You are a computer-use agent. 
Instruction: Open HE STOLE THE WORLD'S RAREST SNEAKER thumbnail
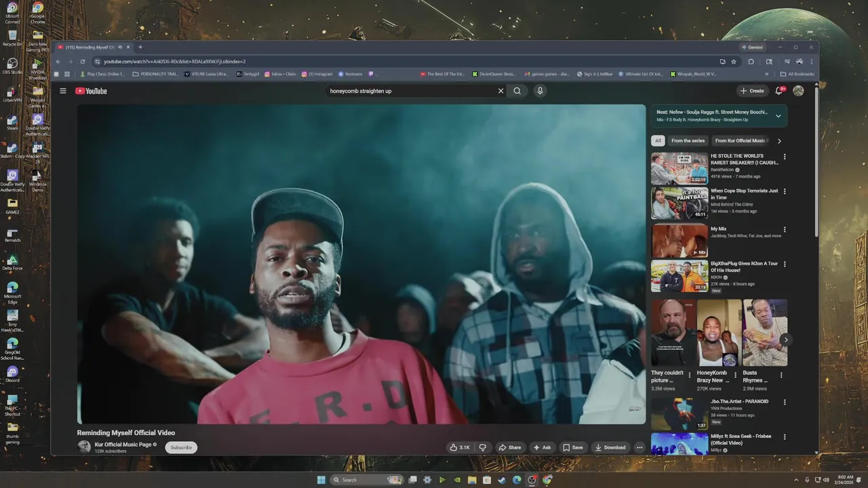tap(679, 169)
